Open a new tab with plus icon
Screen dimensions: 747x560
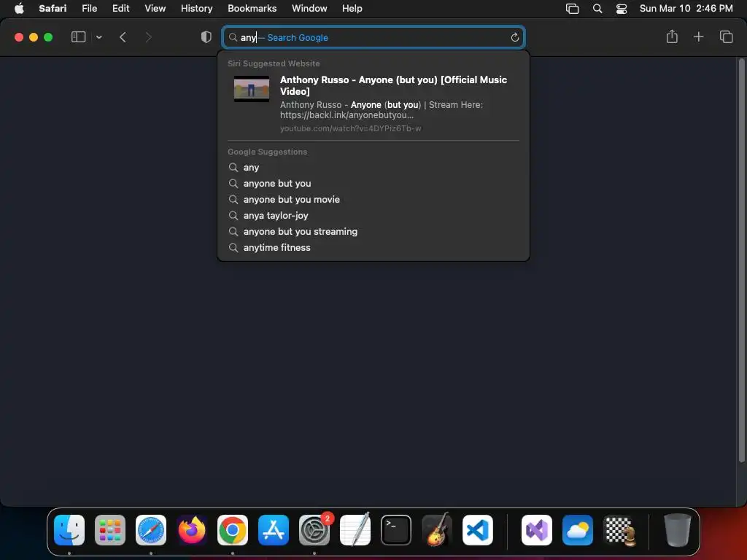coord(698,36)
